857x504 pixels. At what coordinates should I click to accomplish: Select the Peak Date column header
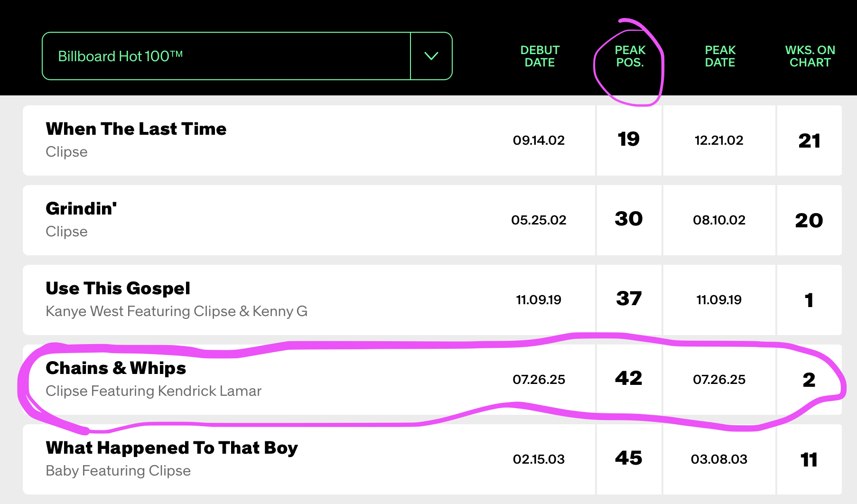click(720, 56)
